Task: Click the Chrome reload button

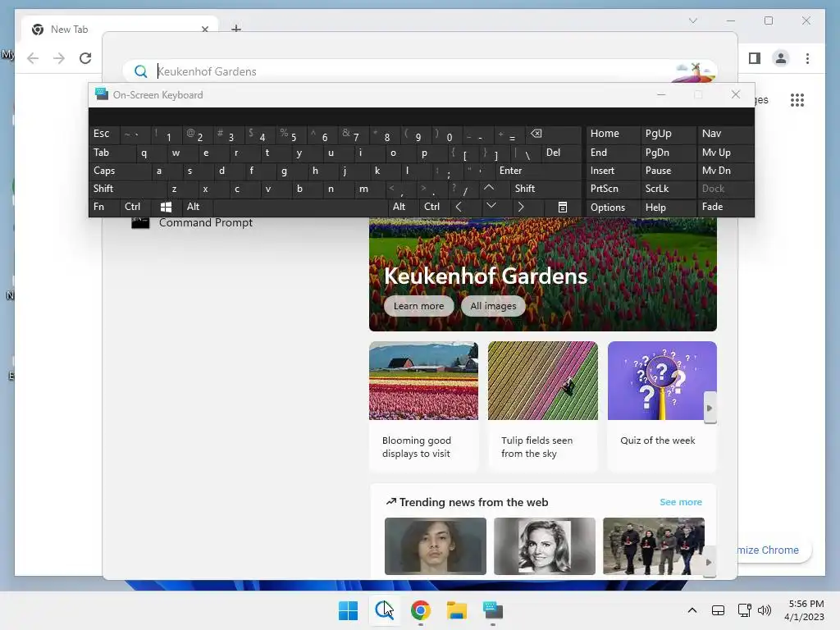Action: [x=85, y=58]
